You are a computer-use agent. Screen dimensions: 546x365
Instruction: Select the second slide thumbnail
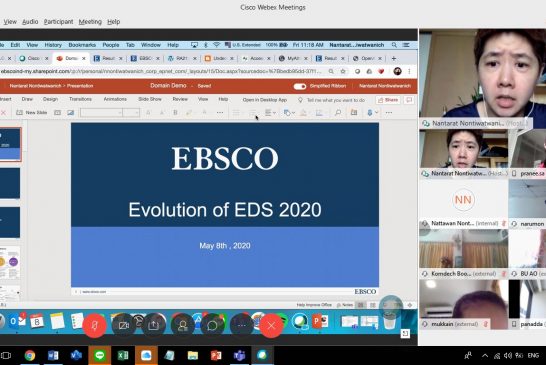pyautogui.click(x=10, y=184)
